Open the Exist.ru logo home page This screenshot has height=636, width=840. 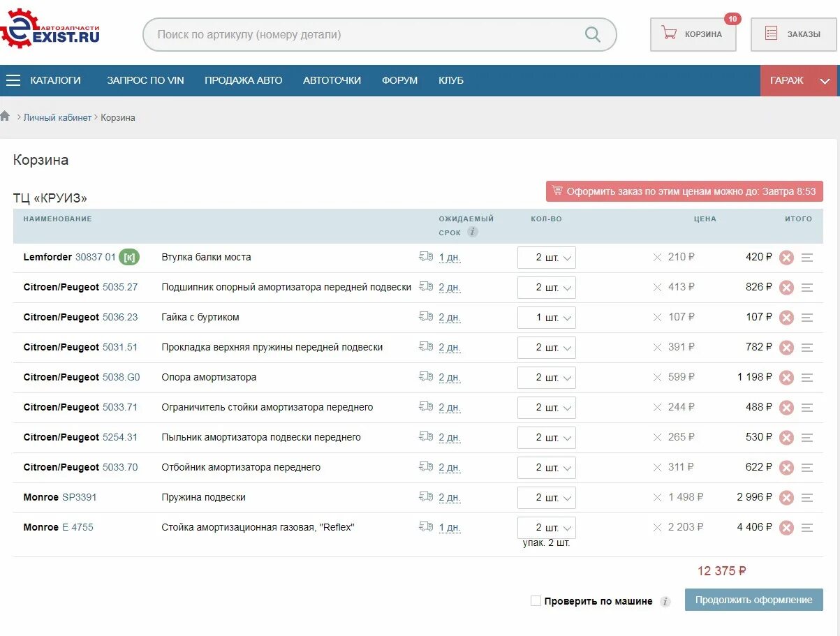pyautogui.click(x=50, y=29)
